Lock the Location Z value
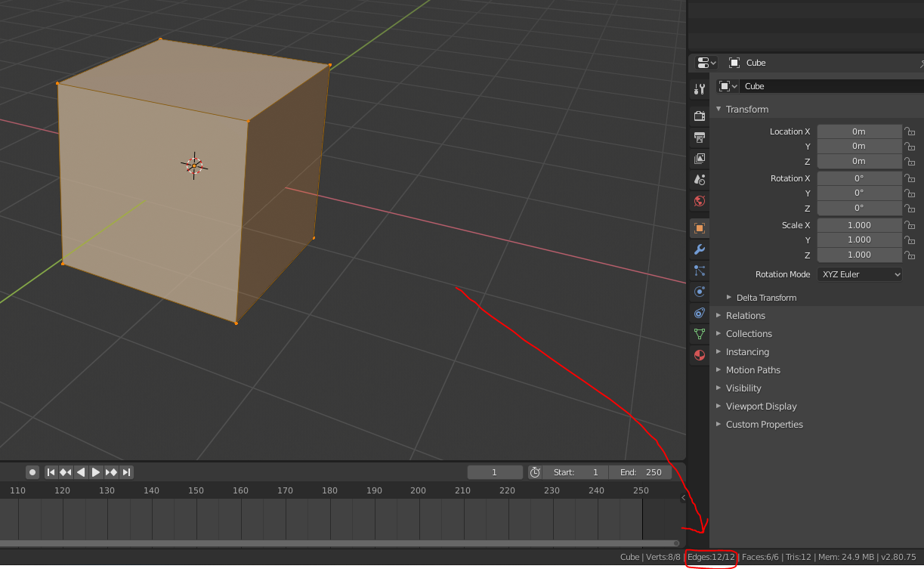The height and width of the screenshot is (569, 924). 910,161
